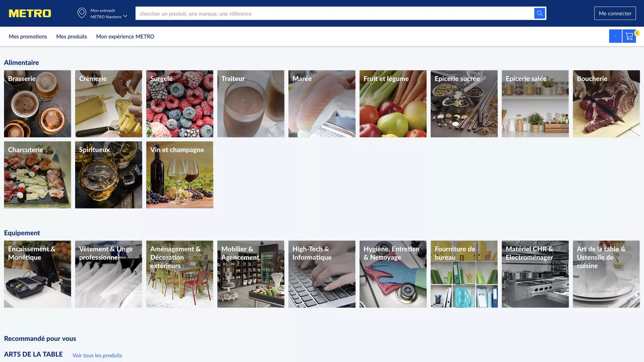Click the warehouse location pin icon

(x=82, y=13)
